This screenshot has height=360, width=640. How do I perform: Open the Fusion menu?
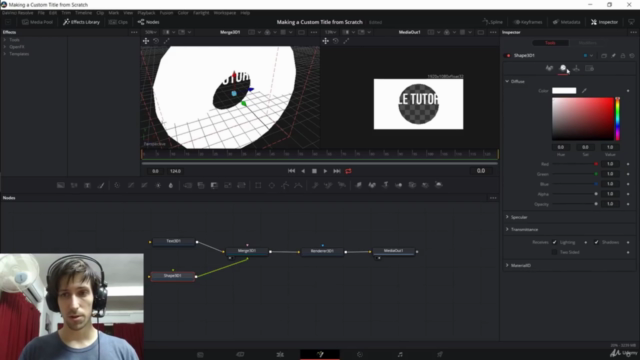click(166, 13)
